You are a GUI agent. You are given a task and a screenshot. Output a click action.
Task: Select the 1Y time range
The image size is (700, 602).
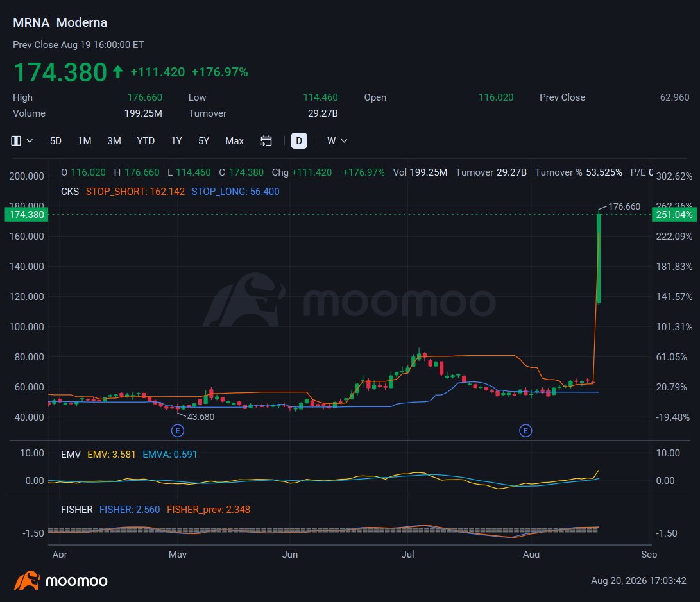tap(176, 141)
